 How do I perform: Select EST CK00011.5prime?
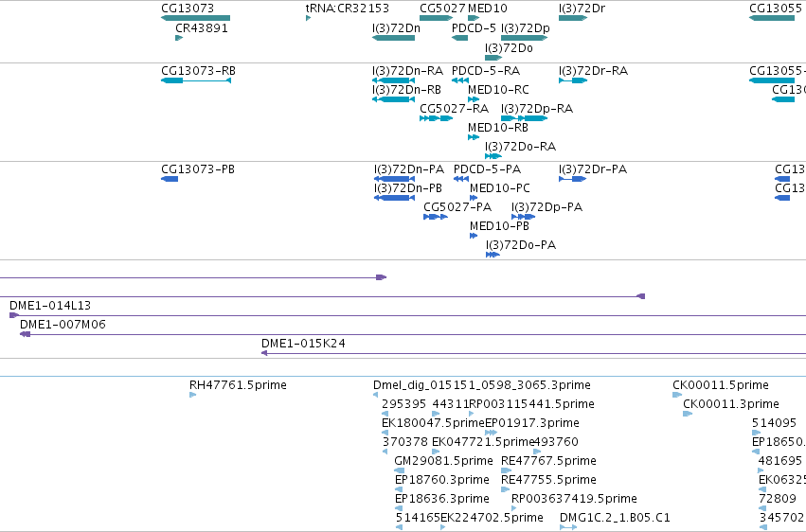(677, 395)
